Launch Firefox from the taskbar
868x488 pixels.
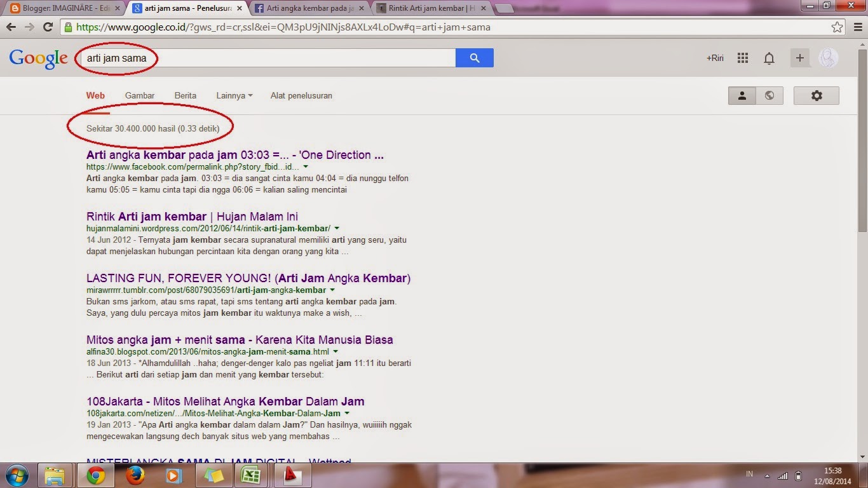[135, 475]
